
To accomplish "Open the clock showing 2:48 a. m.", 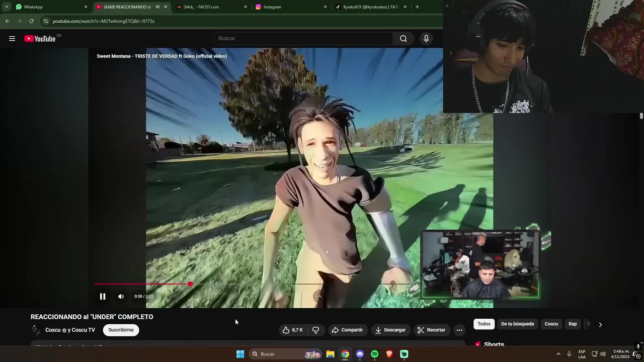I will [x=620, y=354].
